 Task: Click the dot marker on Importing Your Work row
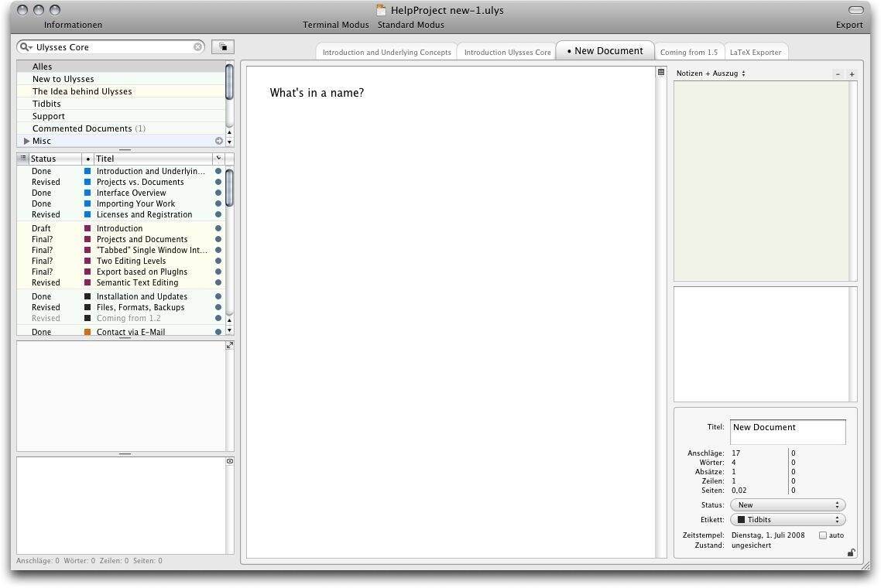click(218, 203)
